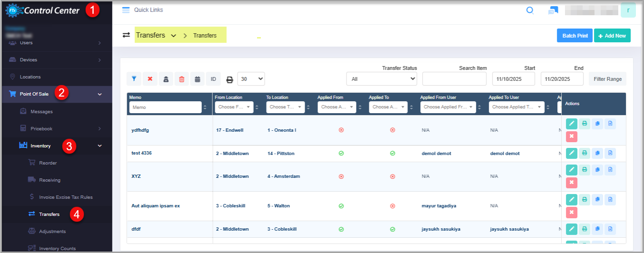644x253 pixels.
Task: Open Receiving in the Inventory sidebar menu
Action: [50, 180]
